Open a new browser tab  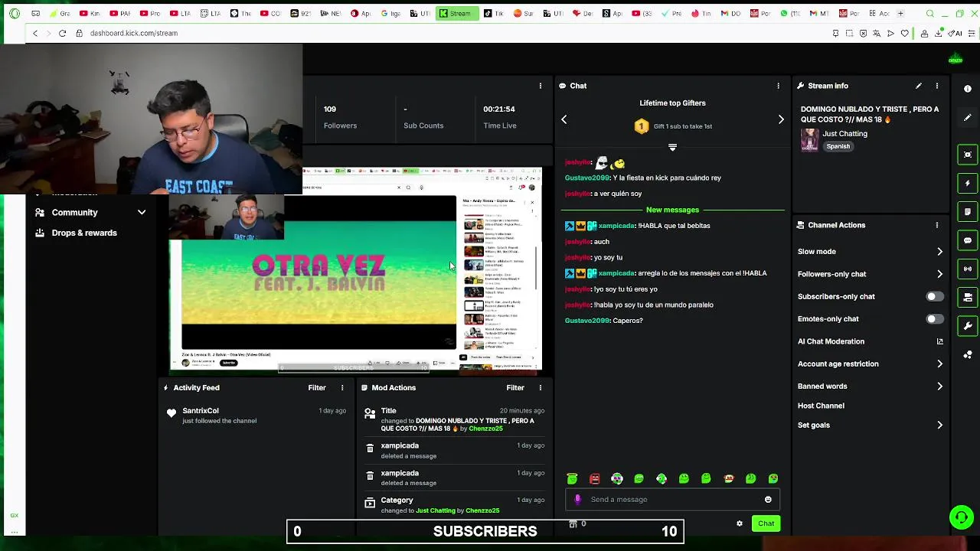[x=900, y=13]
